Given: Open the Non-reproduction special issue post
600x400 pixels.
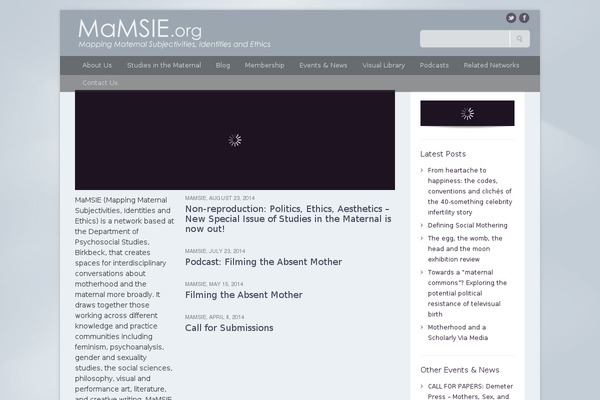Looking at the screenshot, I should (288, 219).
